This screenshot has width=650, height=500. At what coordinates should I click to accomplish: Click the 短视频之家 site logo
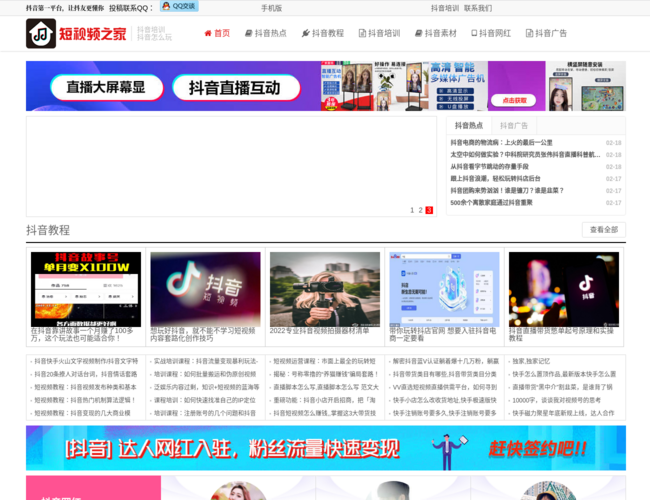[x=77, y=34]
